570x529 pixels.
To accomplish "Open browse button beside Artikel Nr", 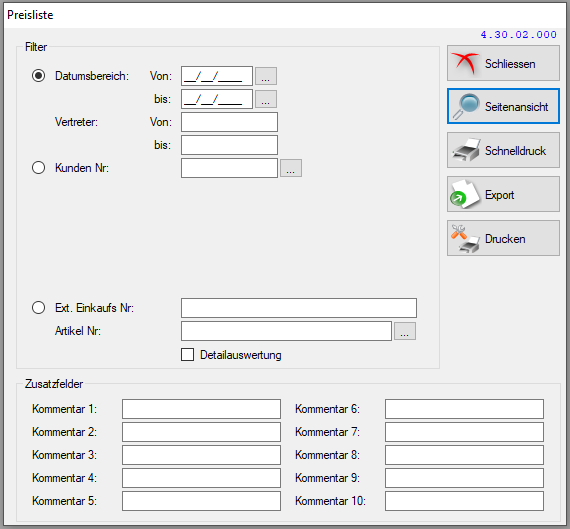I will tap(405, 331).
